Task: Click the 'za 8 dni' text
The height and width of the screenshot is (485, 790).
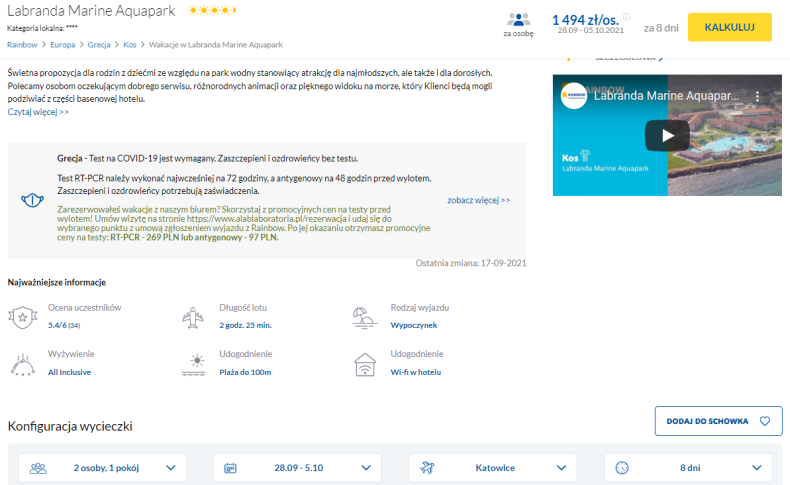Action: [661, 28]
